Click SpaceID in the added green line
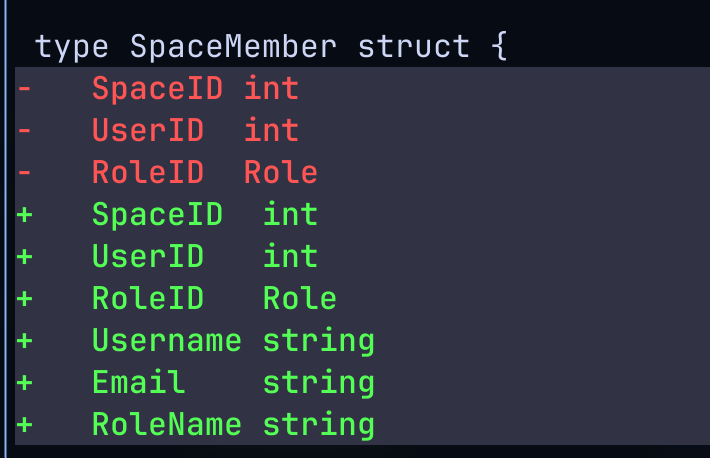 point(158,214)
